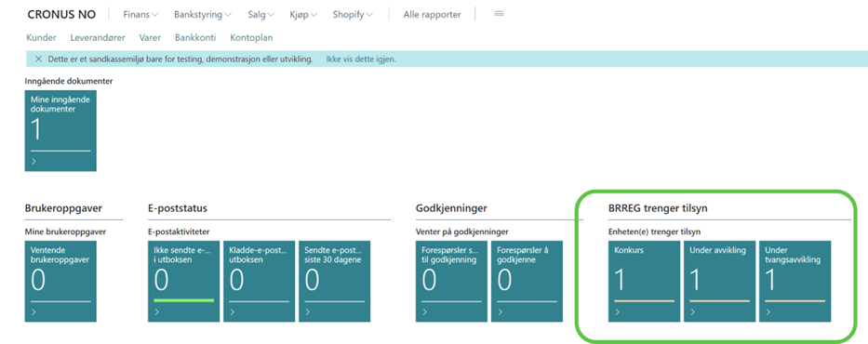
Task: Click the sandbox environment notification text
Action: coord(180,59)
